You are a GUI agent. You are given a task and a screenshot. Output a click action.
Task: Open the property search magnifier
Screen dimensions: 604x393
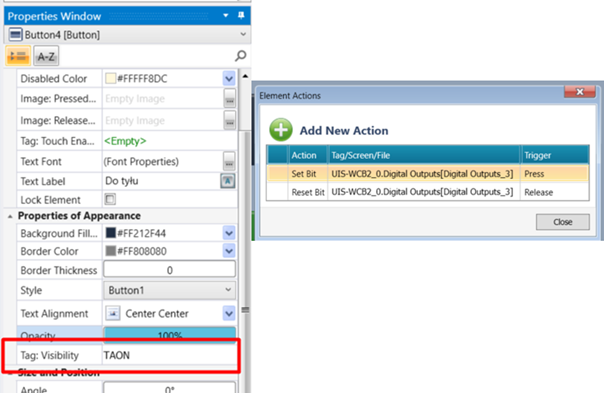(240, 56)
